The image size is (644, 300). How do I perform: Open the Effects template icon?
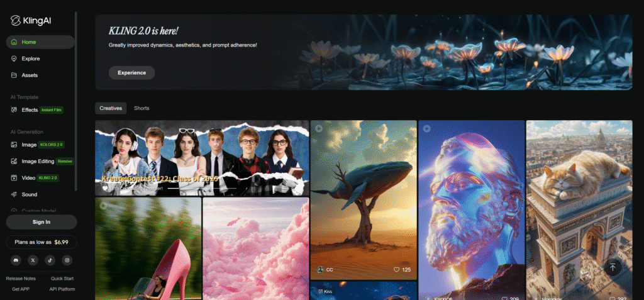pyautogui.click(x=14, y=109)
